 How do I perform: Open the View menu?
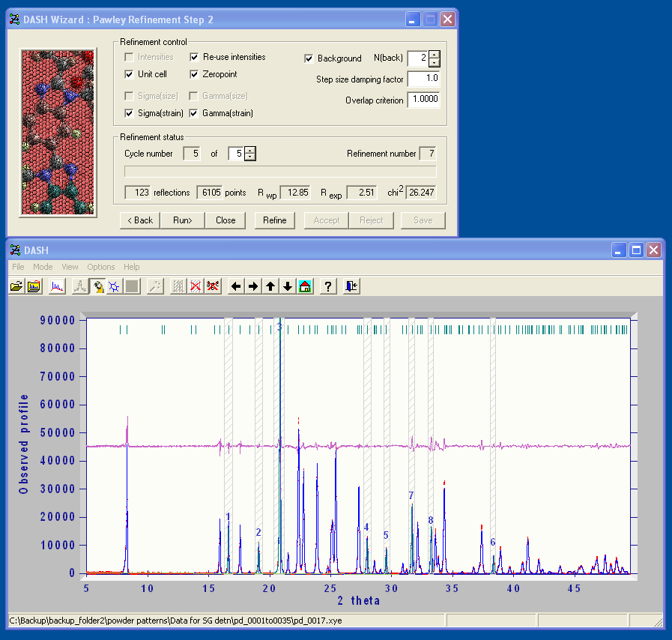pyautogui.click(x=70, y=267)
